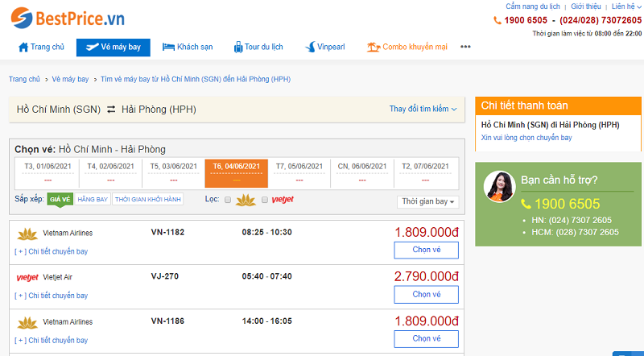This screenshot has width=644, height=356.
Task: Click the support agent avatar photo
Action: [x=499, y=187]
